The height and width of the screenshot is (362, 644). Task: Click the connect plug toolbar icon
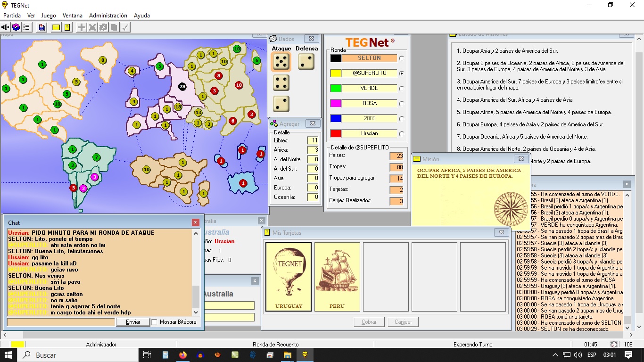[6, 27]
